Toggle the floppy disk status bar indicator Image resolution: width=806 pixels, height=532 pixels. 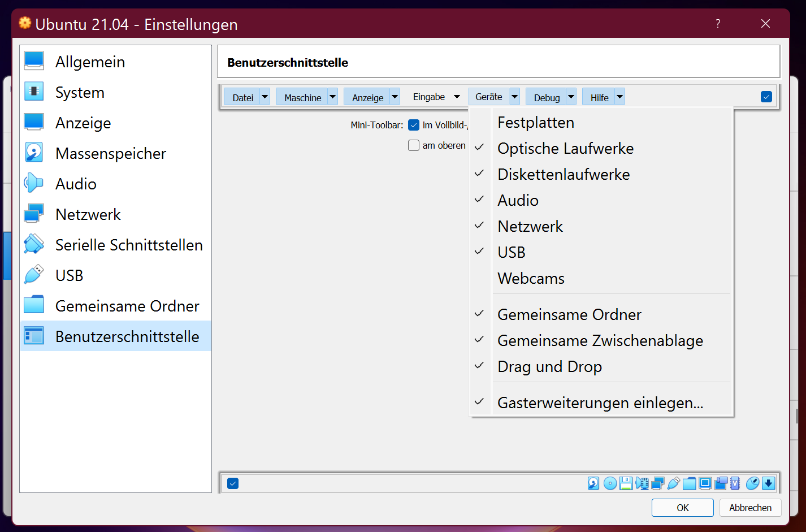point(626,483)
